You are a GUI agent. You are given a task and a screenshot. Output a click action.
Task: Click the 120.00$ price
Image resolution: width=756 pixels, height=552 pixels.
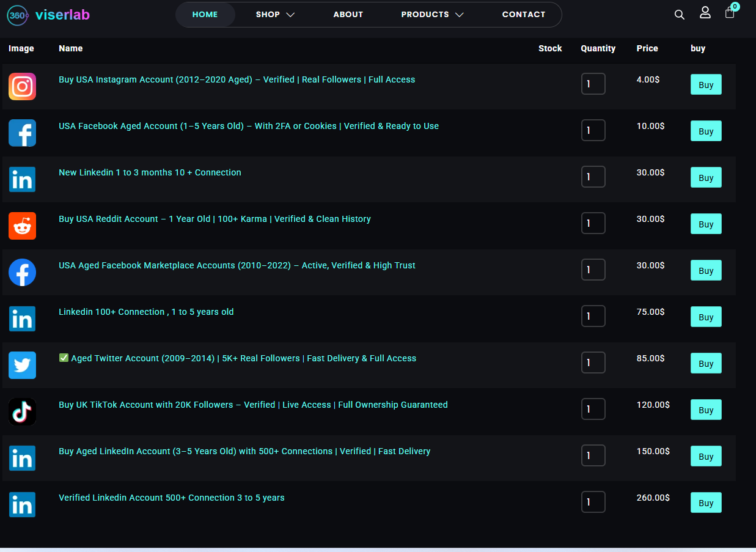653,405
